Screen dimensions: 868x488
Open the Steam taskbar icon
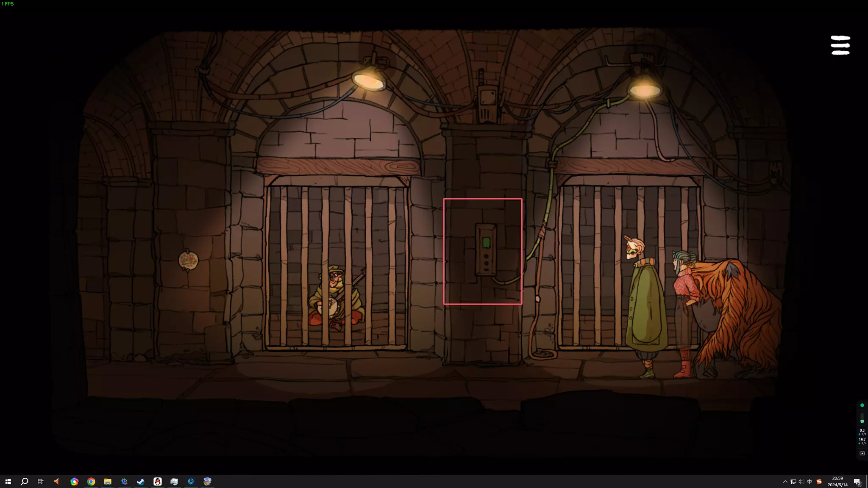141,482
